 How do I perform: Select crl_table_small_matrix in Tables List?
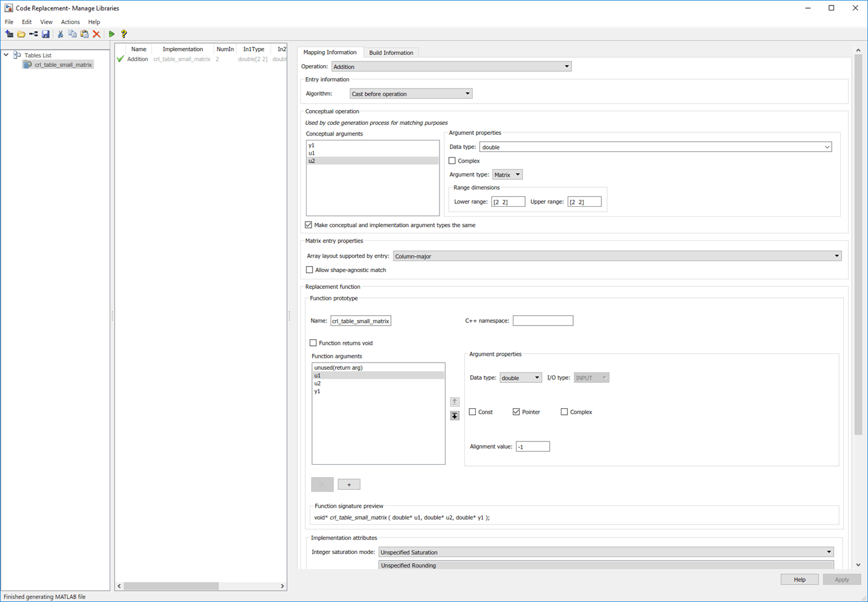point(63,65)
